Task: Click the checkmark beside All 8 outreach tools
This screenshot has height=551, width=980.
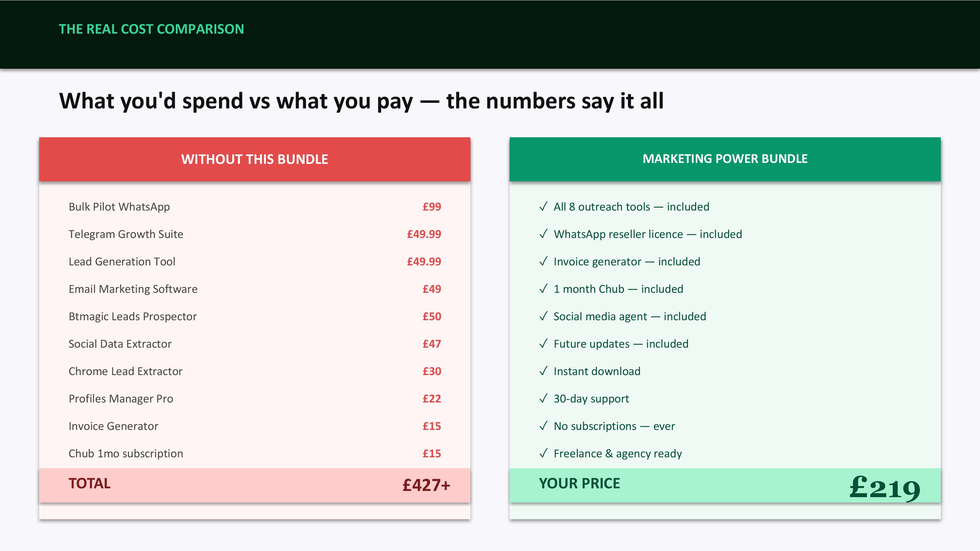Action: (x=543, y=207)
